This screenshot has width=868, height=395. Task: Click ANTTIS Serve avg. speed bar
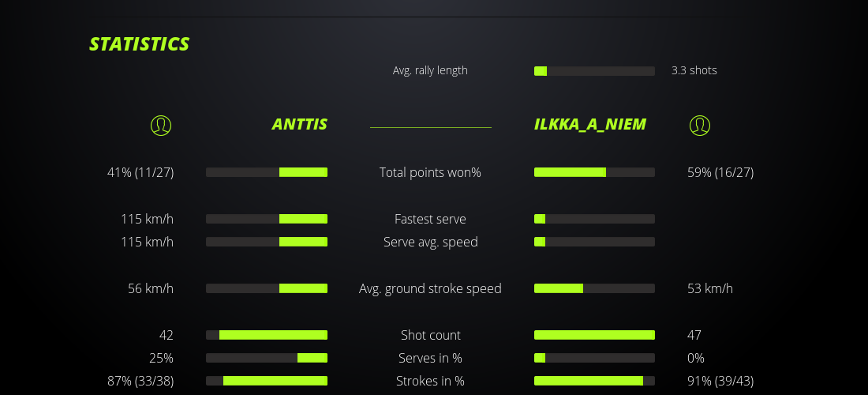pyautogui.click(x=267, y=242)
